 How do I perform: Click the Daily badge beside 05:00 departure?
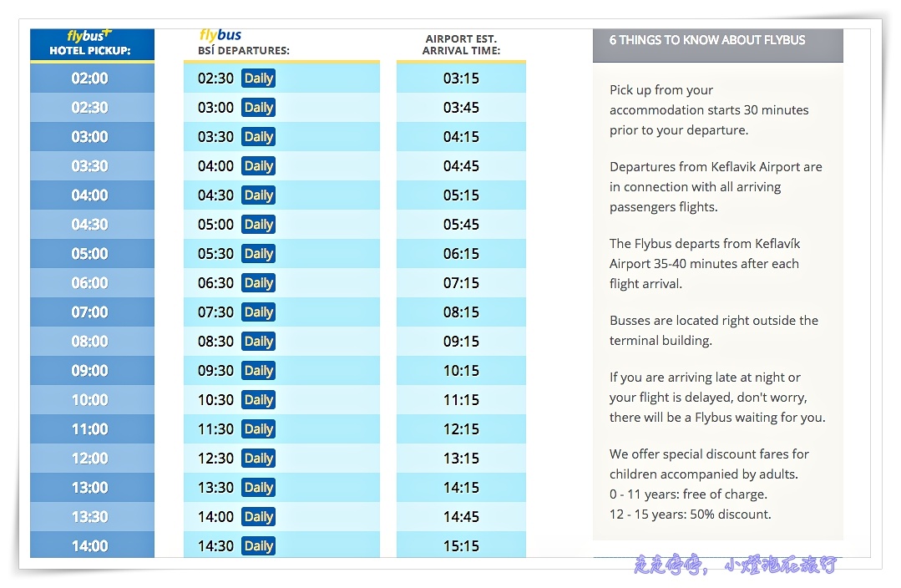click(258, 224)
